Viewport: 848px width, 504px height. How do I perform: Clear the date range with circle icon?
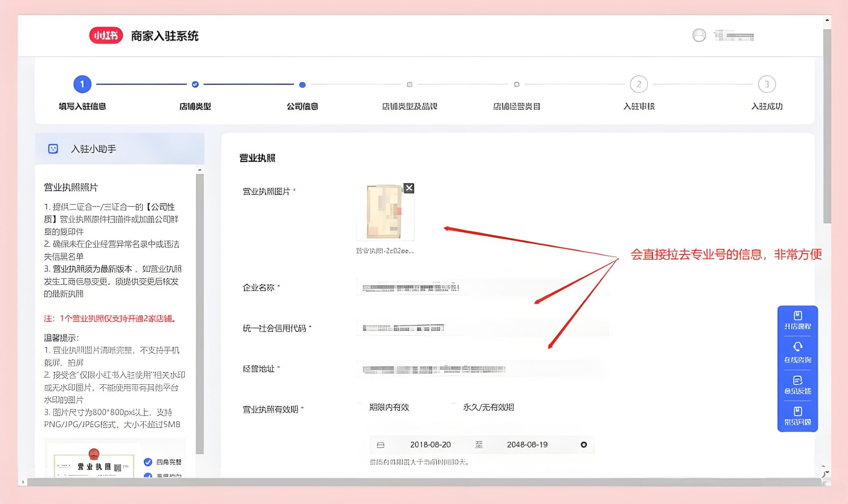tap(584, 444)
